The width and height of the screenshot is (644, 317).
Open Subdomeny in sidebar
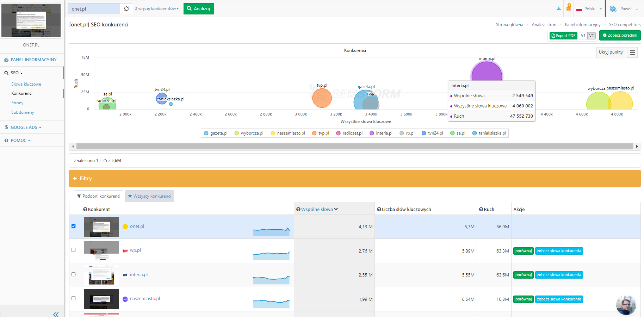pyautogui.click(x=23, y=112)
